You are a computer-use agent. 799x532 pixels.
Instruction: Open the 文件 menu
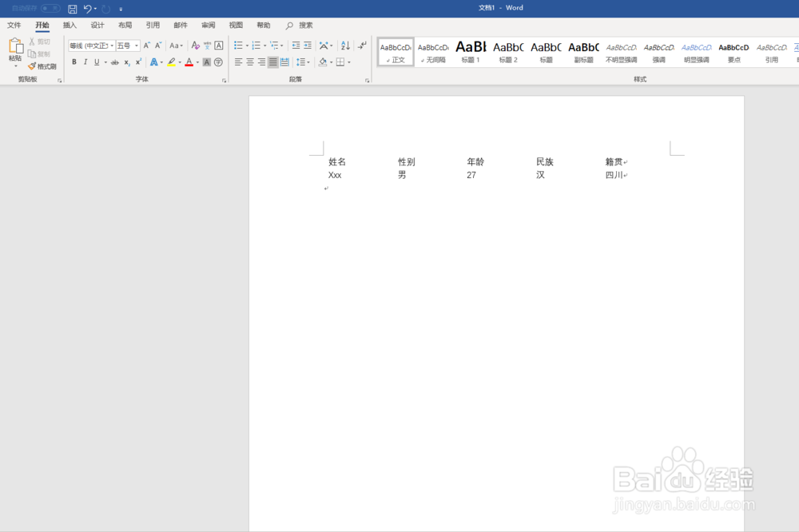[x=14, y=25]
